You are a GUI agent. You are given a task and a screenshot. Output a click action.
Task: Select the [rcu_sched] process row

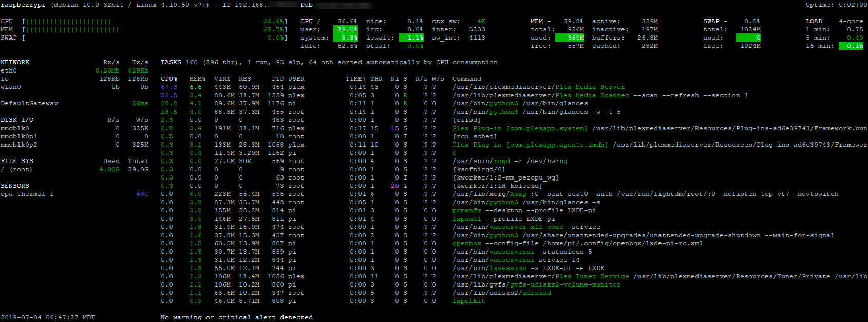tap(329, 137)
